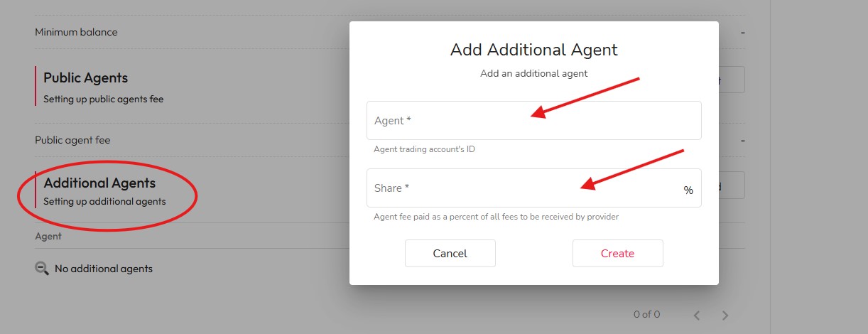Click the Minimum balance row label

(76, 32)
